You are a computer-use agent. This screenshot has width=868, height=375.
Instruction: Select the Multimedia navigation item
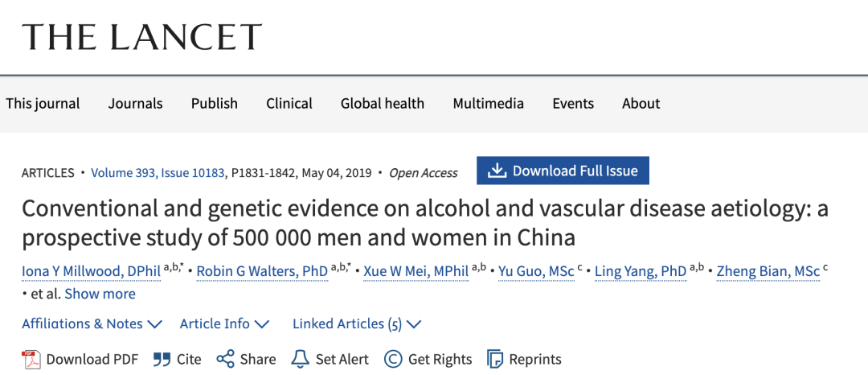click(488, 104)
